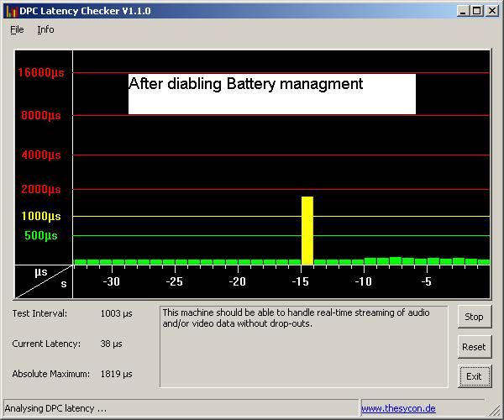
Task: Click the 1000µs yellow axis label
Action: 41,216
